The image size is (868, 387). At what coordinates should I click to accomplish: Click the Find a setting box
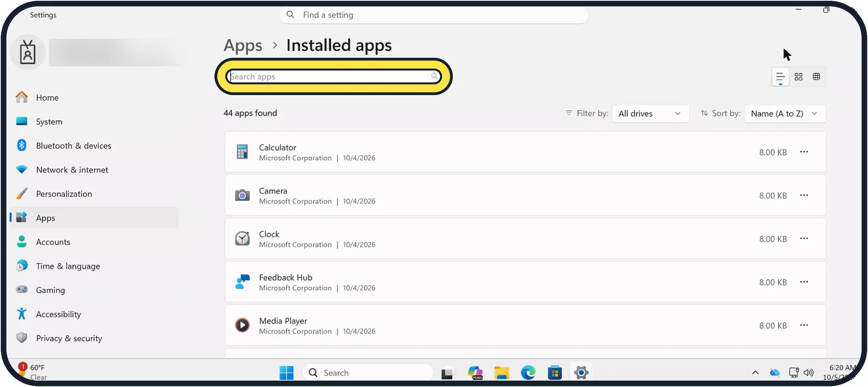(433, 15)
